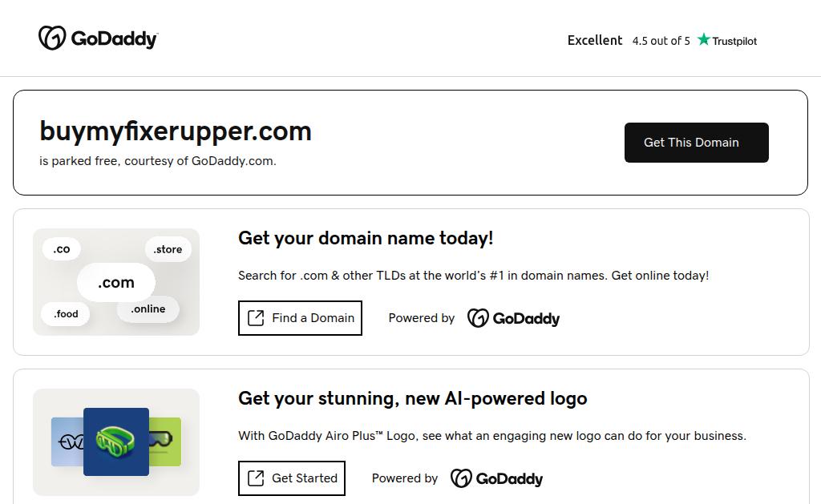This screenshot has width=821, height=504.
Task: Click external-link icon in Get Started
Action: pos(256,478)
